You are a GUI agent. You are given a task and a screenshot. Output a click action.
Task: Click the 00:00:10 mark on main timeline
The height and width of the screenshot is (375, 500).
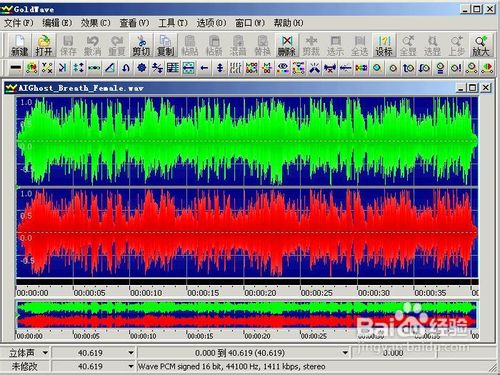[x=146, y=293]
